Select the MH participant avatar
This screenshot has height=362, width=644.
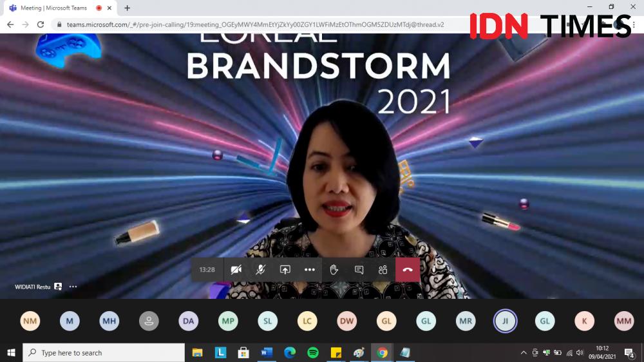click(x=109, y=321)
